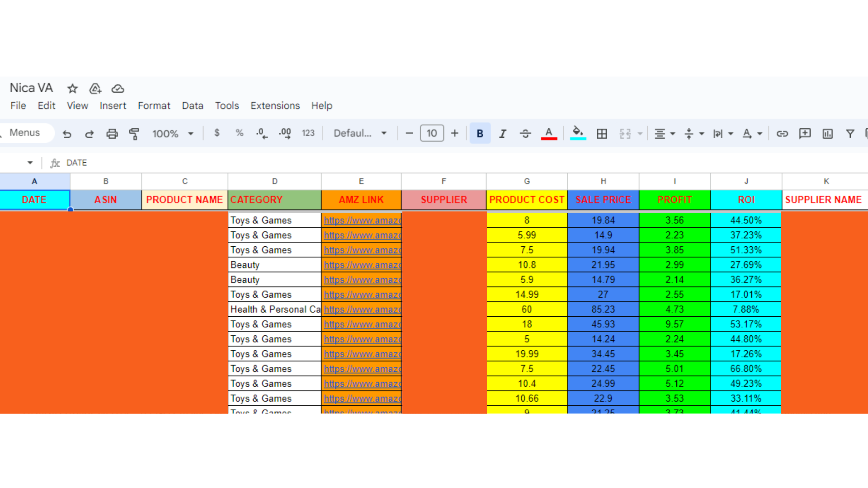
Task: Click the borders grid icon
Action: pos(602,134)
